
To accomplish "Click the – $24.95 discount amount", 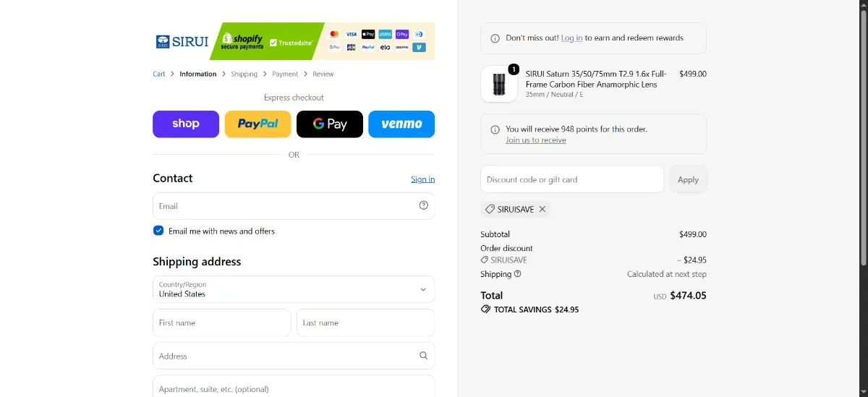I will click(x=692, y=260).
